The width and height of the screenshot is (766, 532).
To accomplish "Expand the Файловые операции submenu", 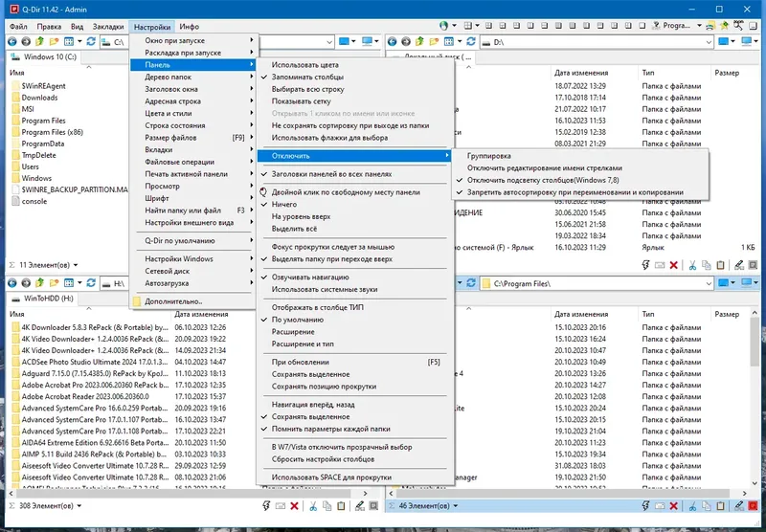I will (x=193, y=162).
